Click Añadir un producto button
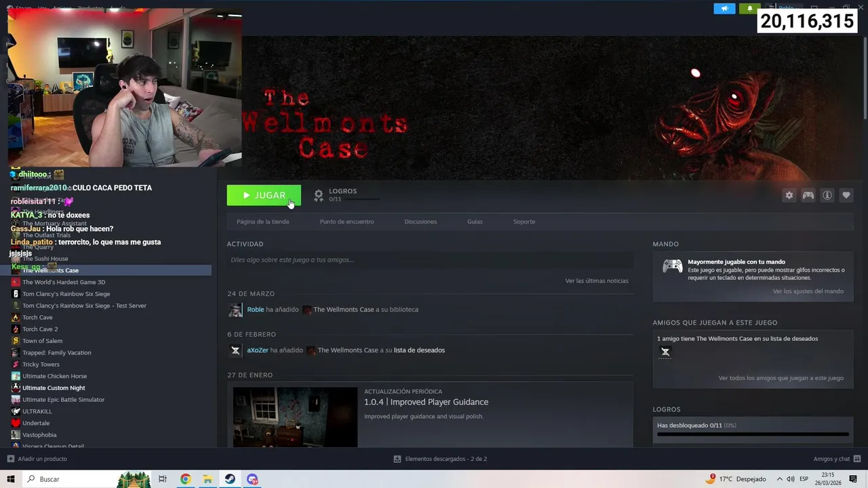Image resolution: width=868 pixels, height=488 pixels. [x=37, y=459]
